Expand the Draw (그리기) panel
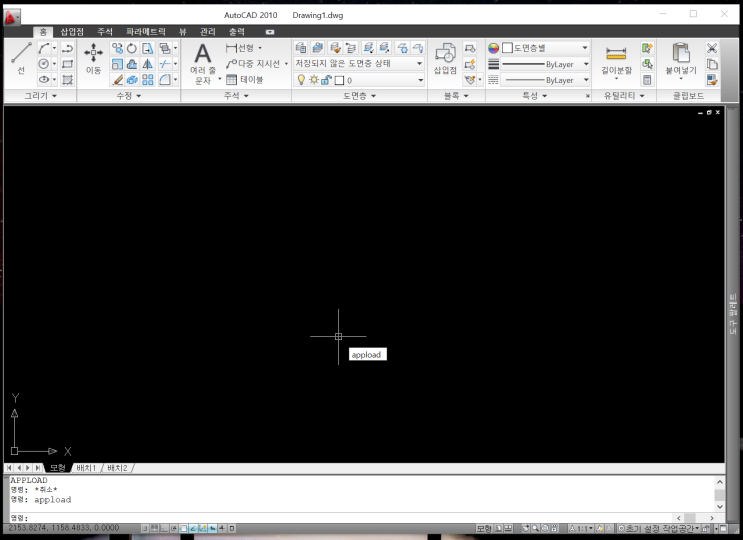The height and width of the screenshot is (540, 743). [x=40, y=96]
